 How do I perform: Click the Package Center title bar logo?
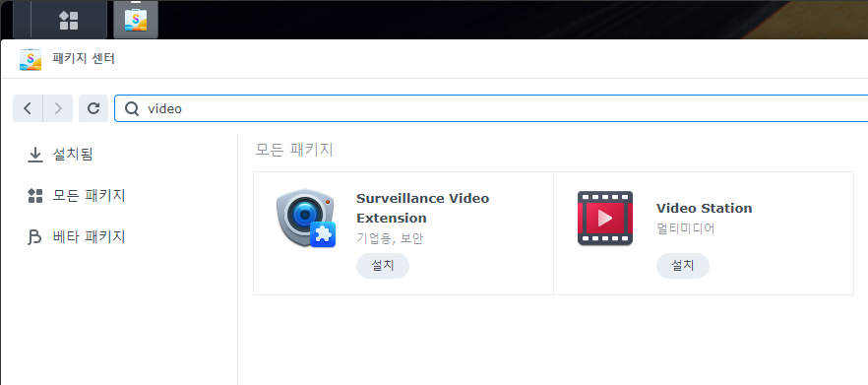(31, 59)
